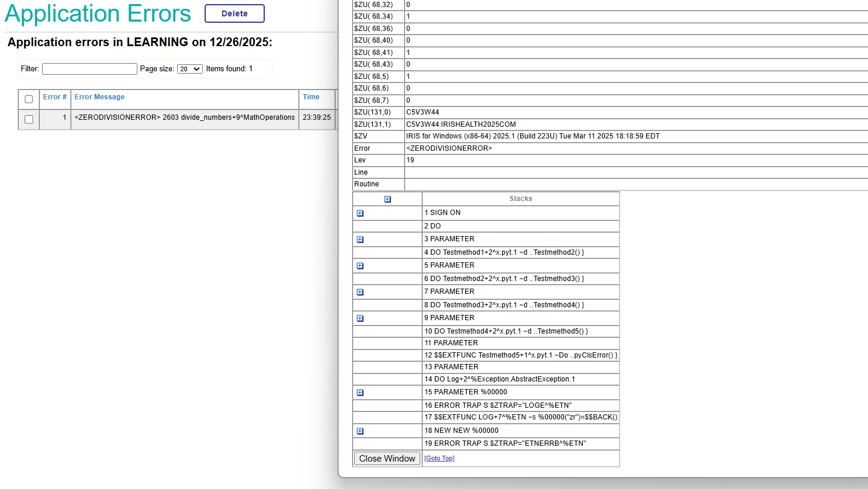Open the ZERODIVISIONERROR error message row
Image resolution: width=868 pixels, height=489 pixels.
(x=185, y=117)
